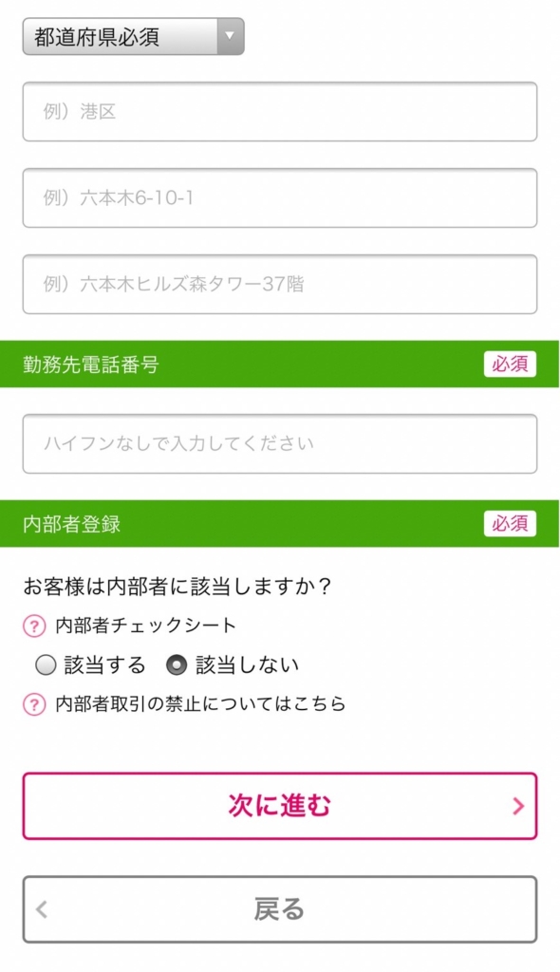Click the 次に進む button

coord(280,806)
